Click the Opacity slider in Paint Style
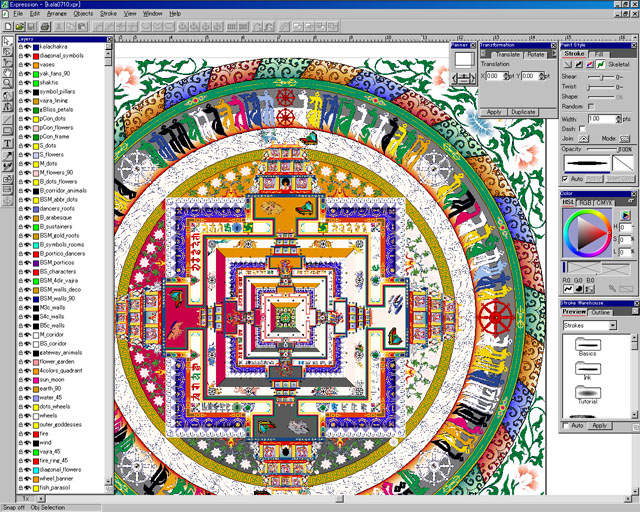 [x=602, y=149]
